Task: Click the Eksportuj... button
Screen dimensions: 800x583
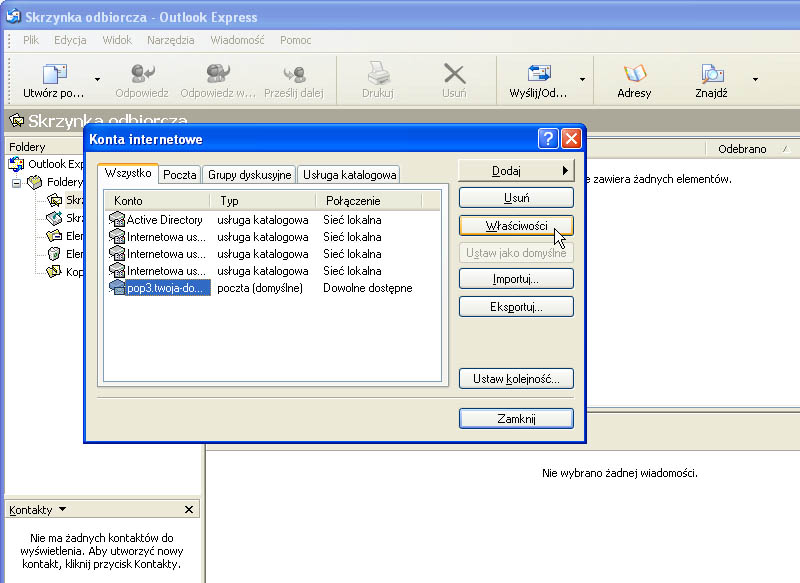Action: point(516,307)
